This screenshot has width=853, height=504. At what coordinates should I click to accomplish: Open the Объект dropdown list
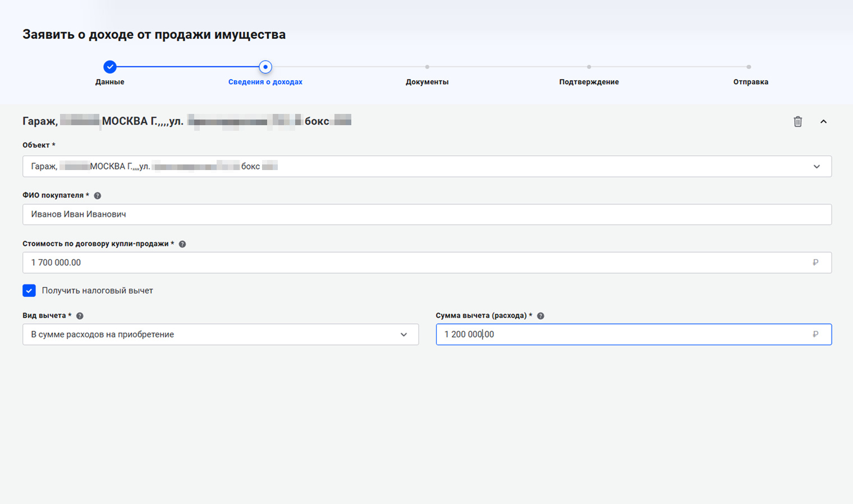pyautogui.click(x=817, y=167)
